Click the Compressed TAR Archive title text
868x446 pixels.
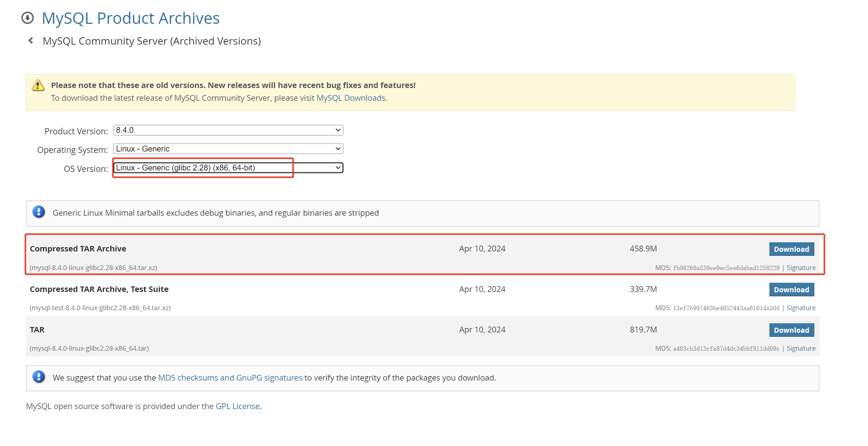78,249
